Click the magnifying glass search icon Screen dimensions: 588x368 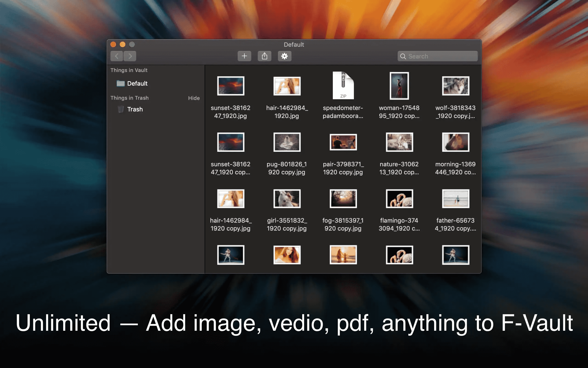point(403,57)
